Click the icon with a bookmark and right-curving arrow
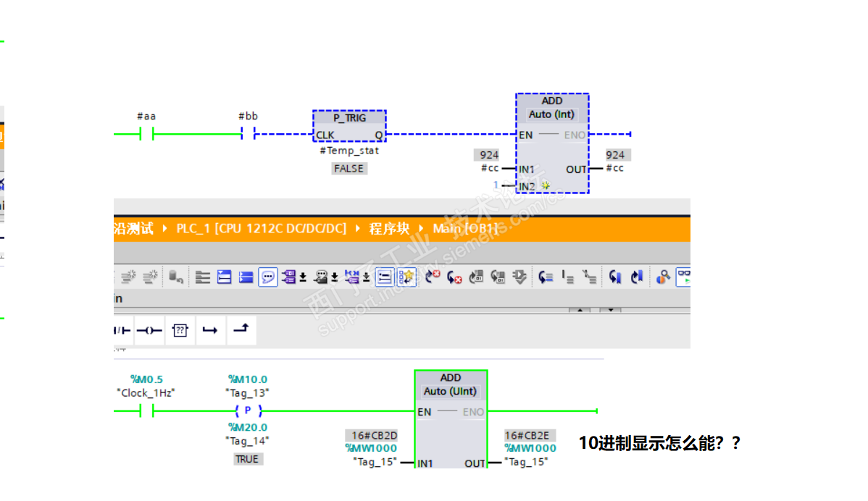Screen dimensions: 868x501 (637, 277)
